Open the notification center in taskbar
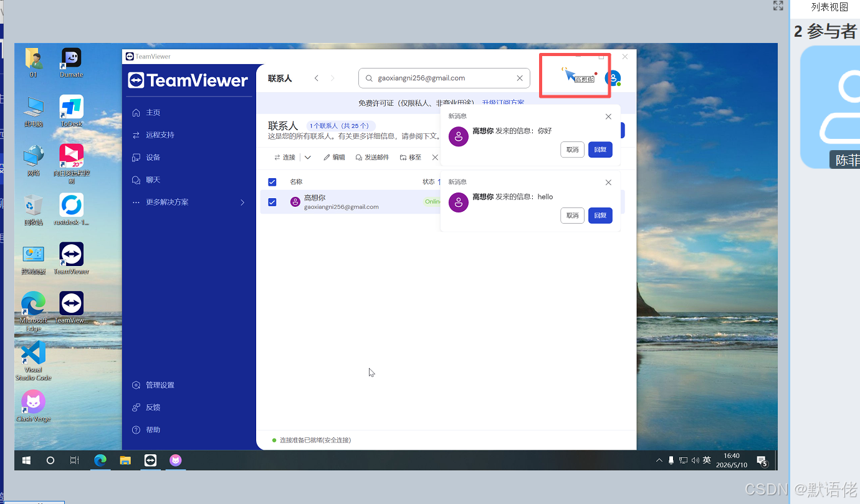The image size is (860, 504). pos(762,461)
